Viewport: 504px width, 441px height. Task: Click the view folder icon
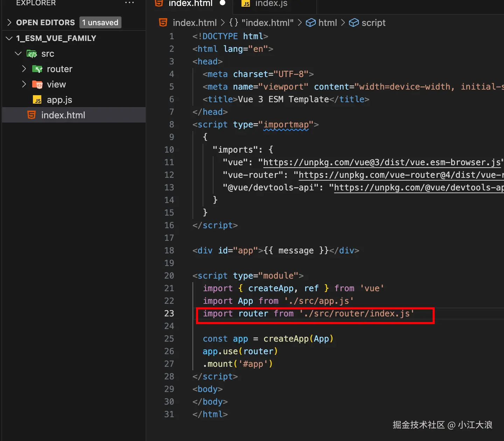[37, 85]
